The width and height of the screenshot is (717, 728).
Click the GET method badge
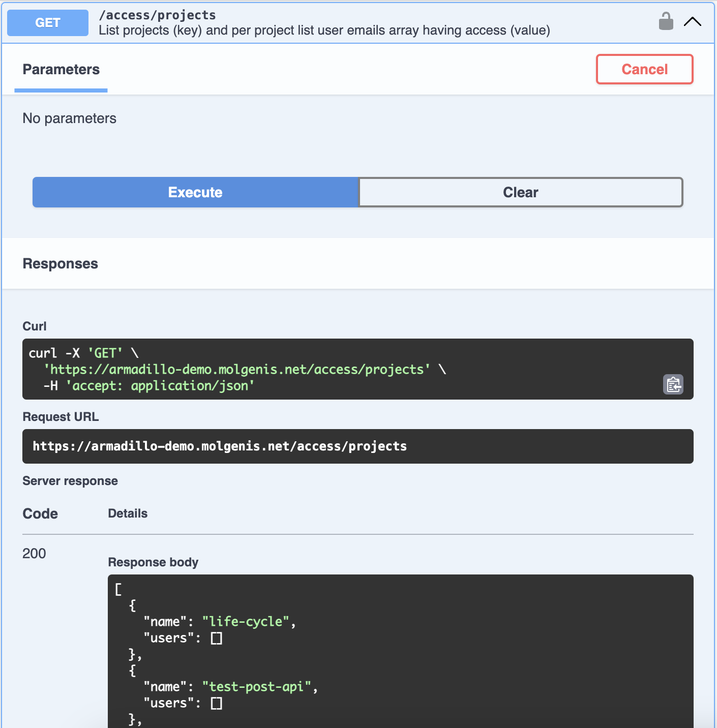pyautogui.click(x=48, y=22)
